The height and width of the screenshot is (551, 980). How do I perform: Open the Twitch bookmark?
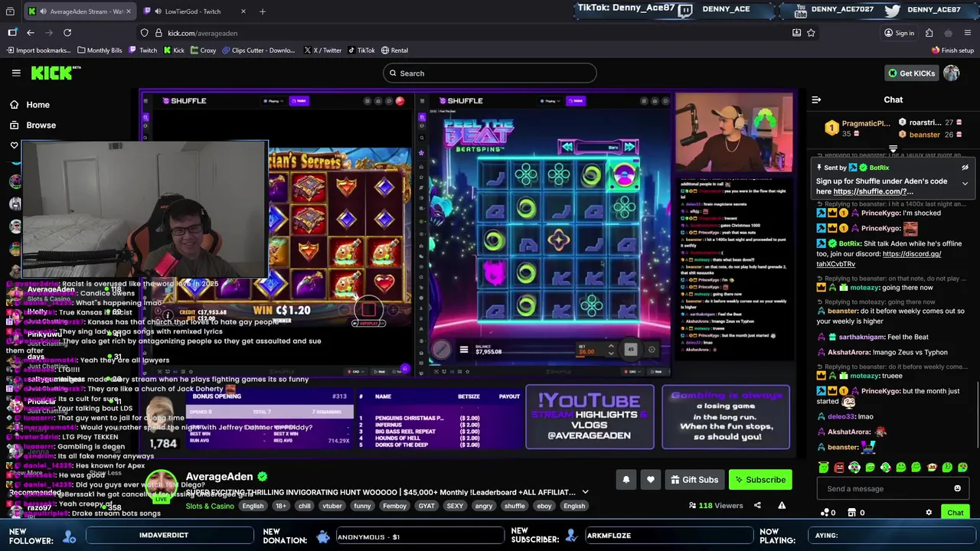click(x=143, y=51)
